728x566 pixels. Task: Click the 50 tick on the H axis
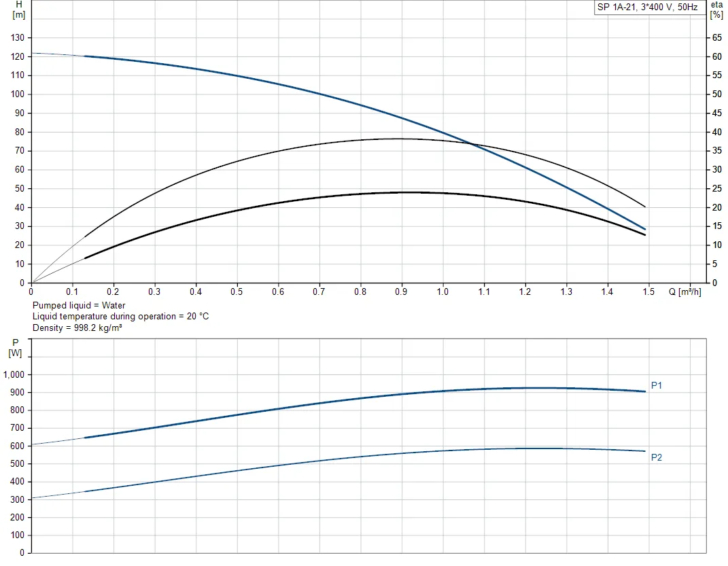pos(20,189)
